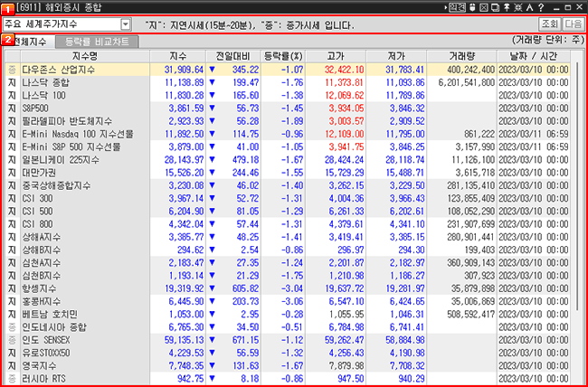Screen dimensions: 588x387
Task: Click the 다음 button
Action: [x=573, y=24]
